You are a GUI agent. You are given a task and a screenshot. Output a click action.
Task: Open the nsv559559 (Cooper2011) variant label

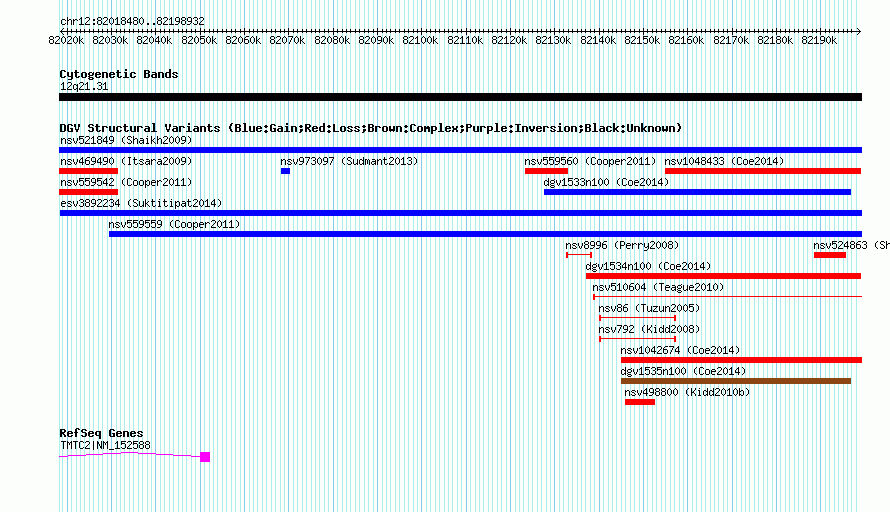point(174,224)
